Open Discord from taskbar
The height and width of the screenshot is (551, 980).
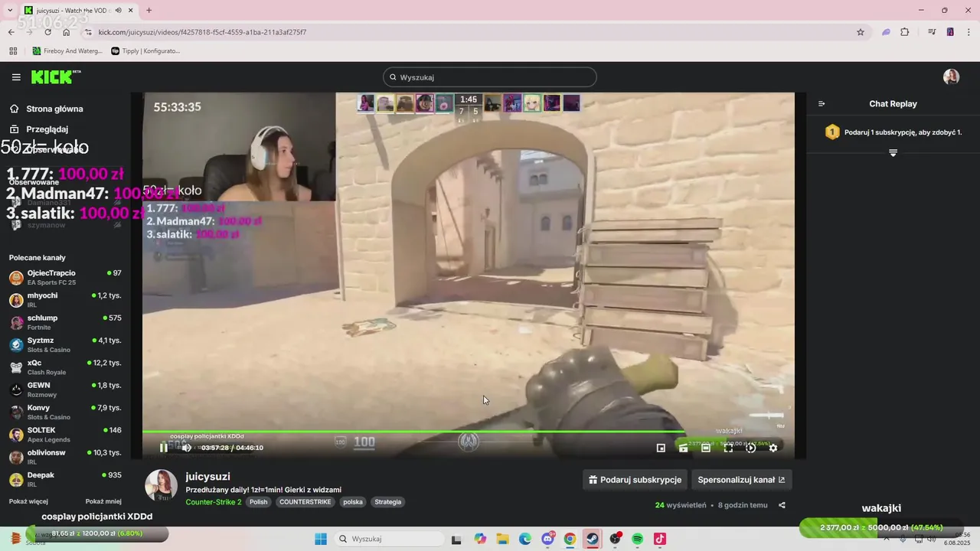[548, 539]
